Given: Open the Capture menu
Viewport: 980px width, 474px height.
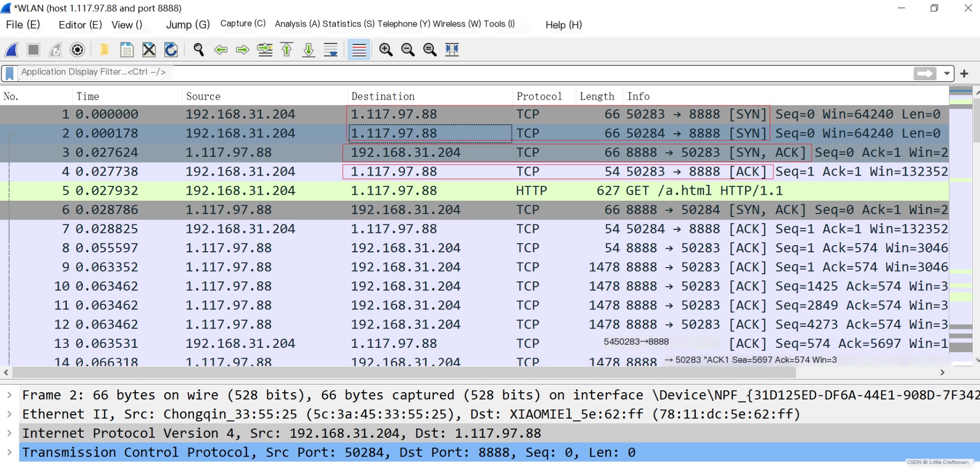Looking at the screenshot, I should pyautogui.click(x=243, y=23).
